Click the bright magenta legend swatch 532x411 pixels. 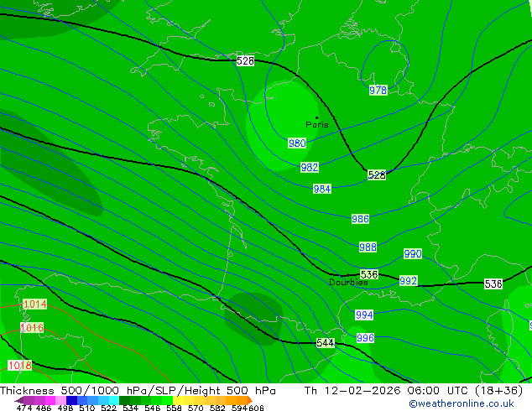pyautogui.click(x=50, y=400)
